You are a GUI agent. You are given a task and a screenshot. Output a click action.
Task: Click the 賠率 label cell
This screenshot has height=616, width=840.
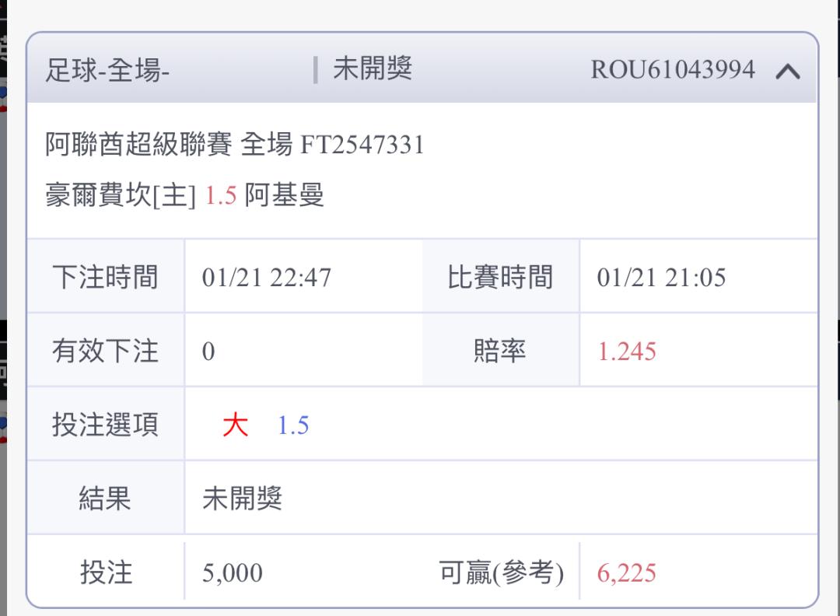coord(500,352)
